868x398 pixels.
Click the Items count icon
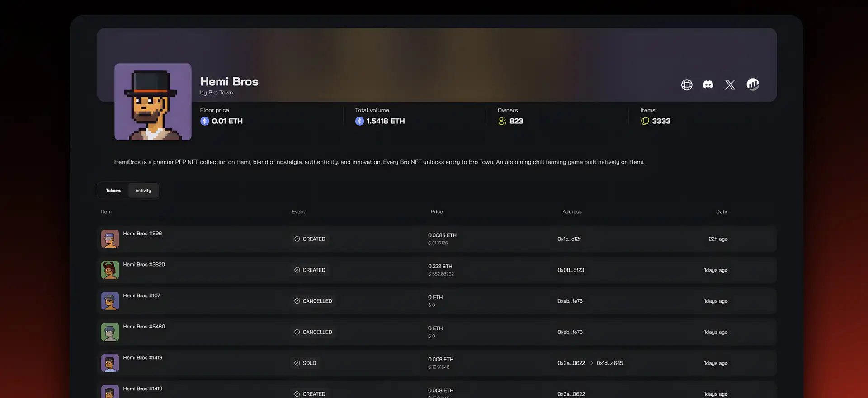645,121
